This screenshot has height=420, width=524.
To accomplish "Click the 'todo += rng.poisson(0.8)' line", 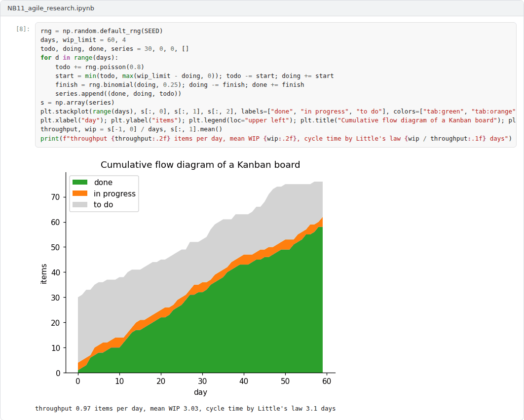I will click(x=100, y=67).
